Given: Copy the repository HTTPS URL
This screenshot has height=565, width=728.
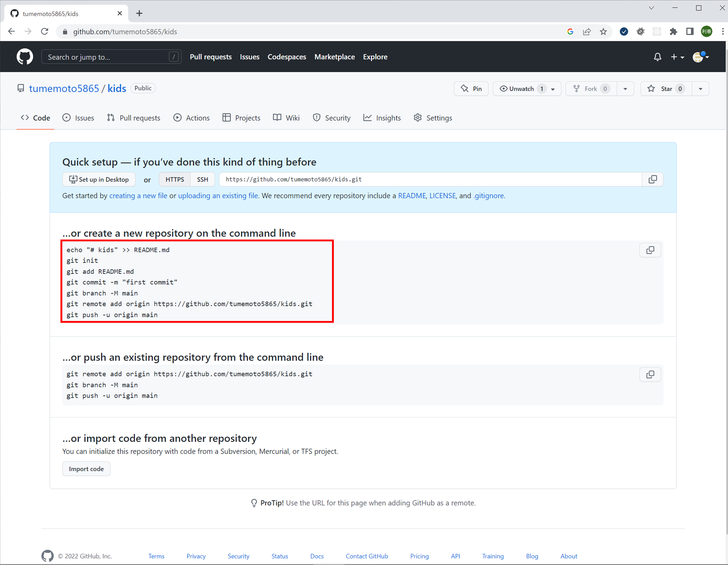Looking at the screenshot, I should coord(652,179).
